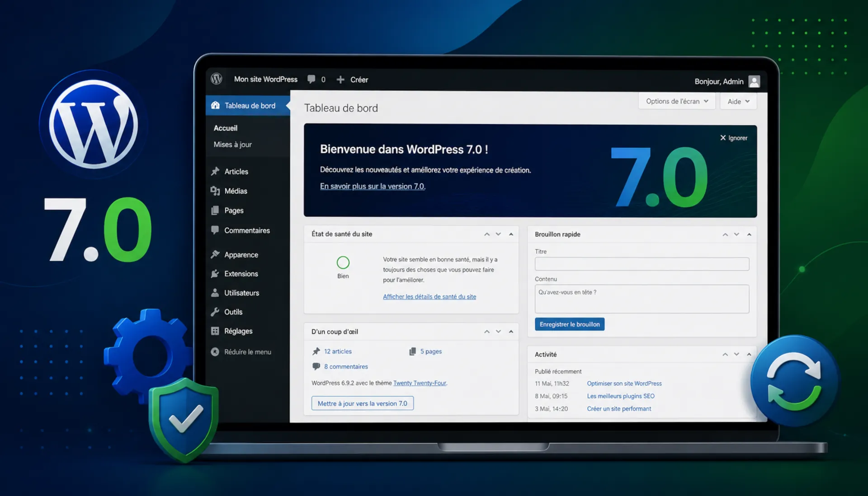
Task: Move Activité panel up
Action: point(725,354)
